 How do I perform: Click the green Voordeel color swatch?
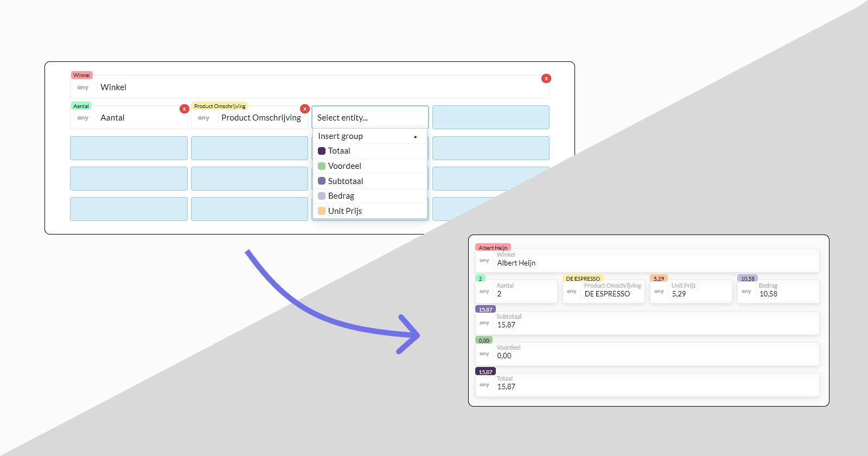pyautogui.click(x=322, y=166)
